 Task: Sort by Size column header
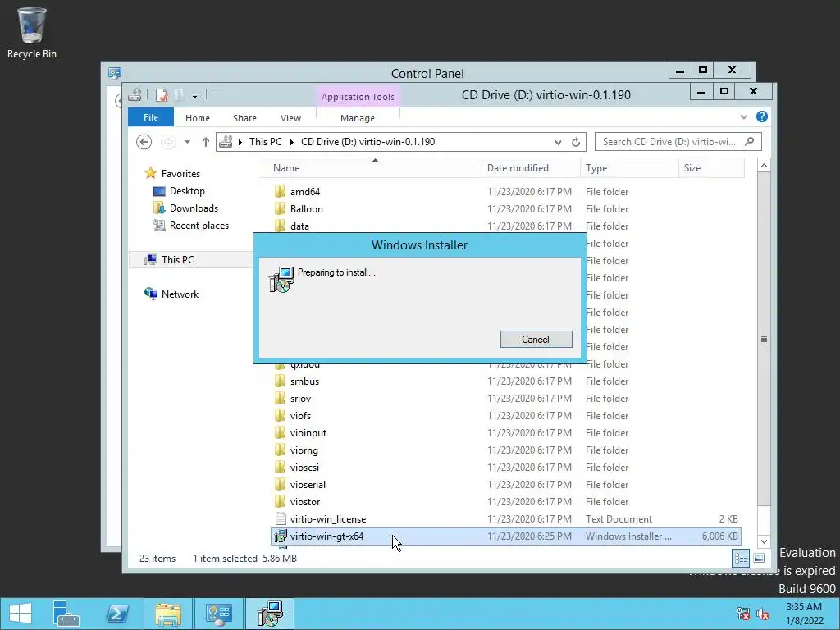pos(711,168)
